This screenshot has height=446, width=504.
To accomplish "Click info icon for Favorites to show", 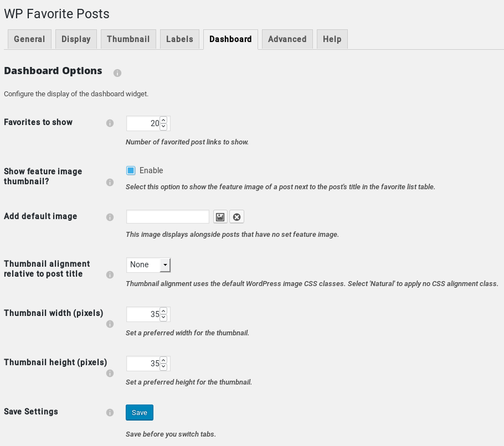I will tap(110, 123).
